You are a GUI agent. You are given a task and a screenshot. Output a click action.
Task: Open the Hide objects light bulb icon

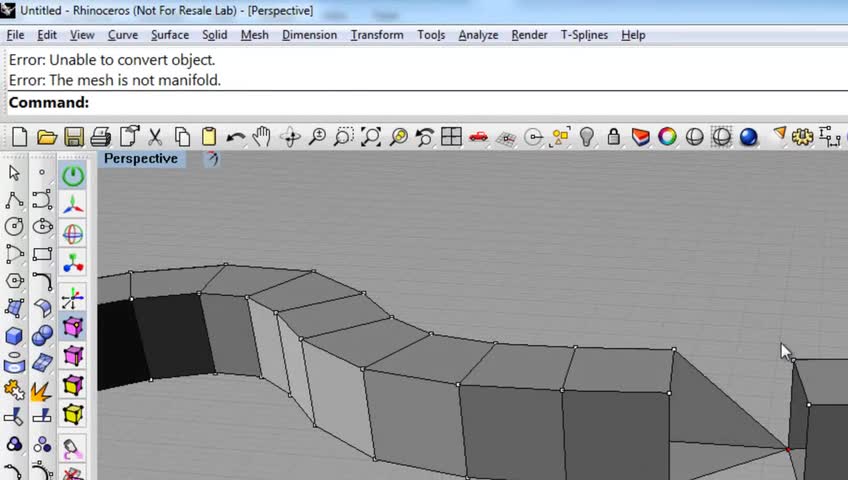(x=587, y=137)
